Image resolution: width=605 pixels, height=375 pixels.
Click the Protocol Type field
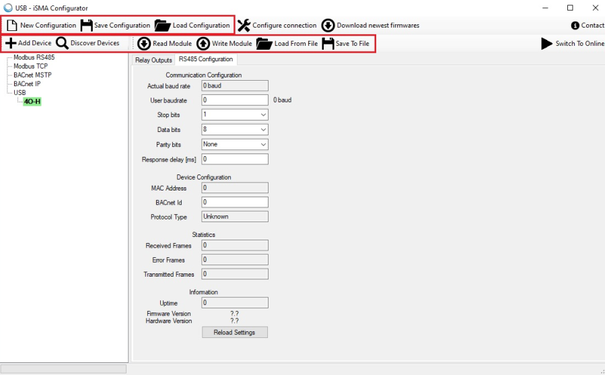(x=235, y=217)
